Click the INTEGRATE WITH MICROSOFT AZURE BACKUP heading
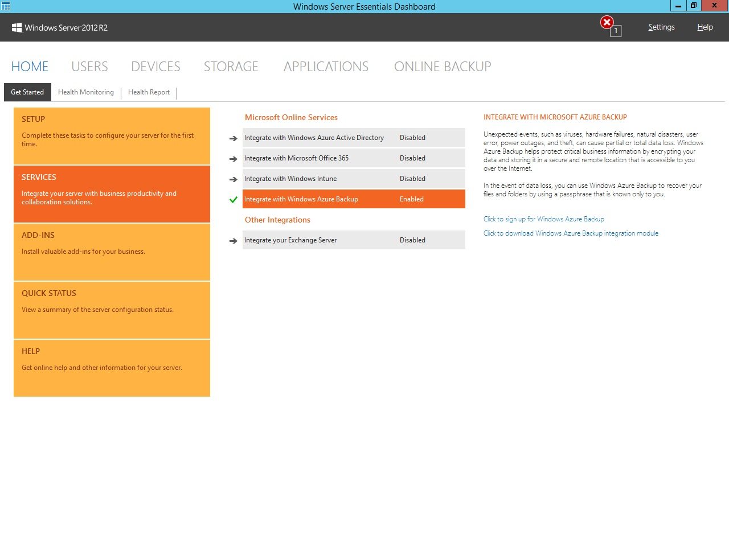The image size is (729, 560). [x=555, y=117]
